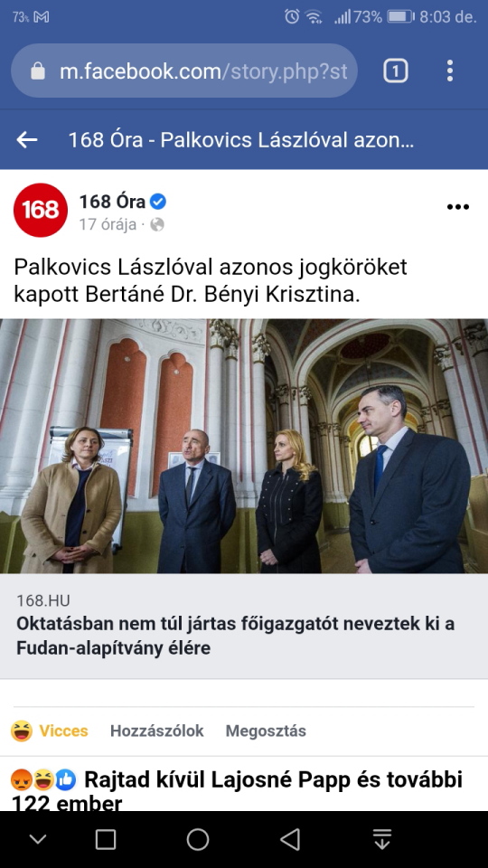
Task: Open Hozzászólok to comment
Action: coord(156,731)
